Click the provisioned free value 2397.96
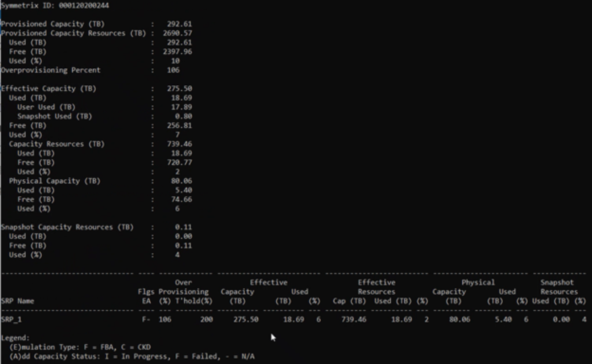 177,52
